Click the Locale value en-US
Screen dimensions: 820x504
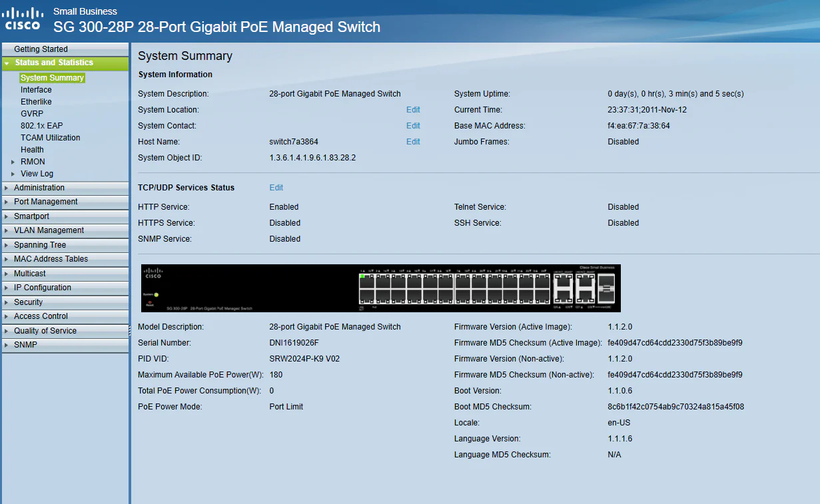click(619, 423)
